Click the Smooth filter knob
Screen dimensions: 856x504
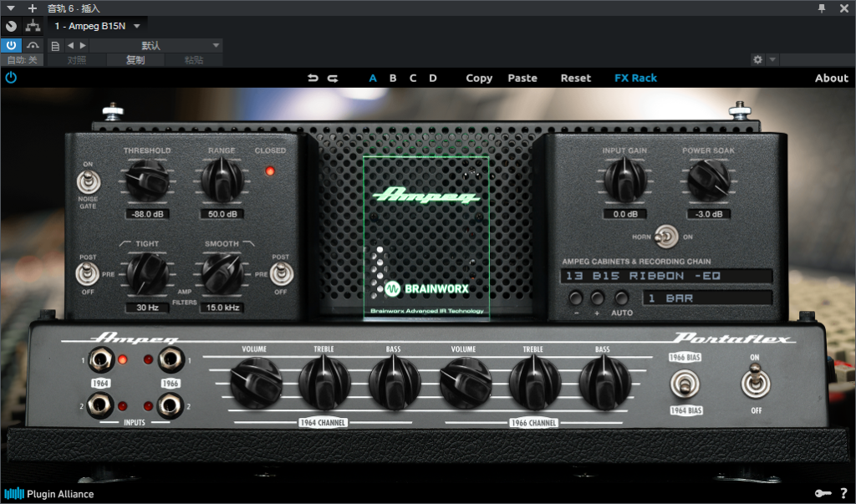tap(222, 273)
